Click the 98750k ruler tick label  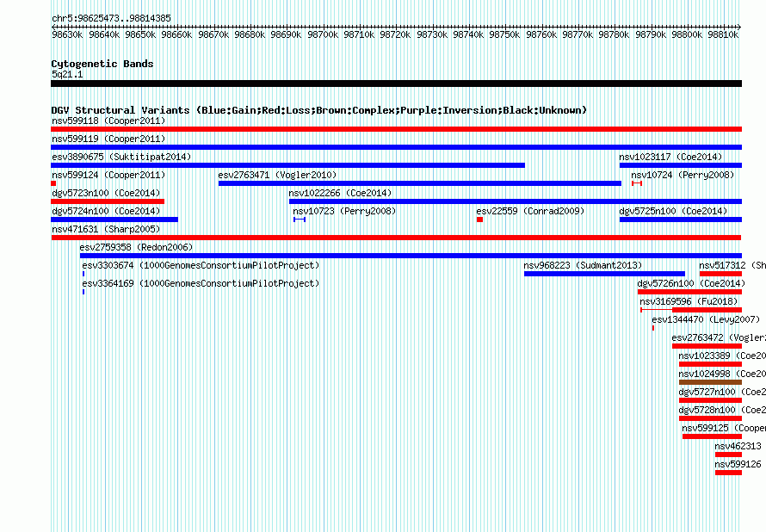coord(504,34)
